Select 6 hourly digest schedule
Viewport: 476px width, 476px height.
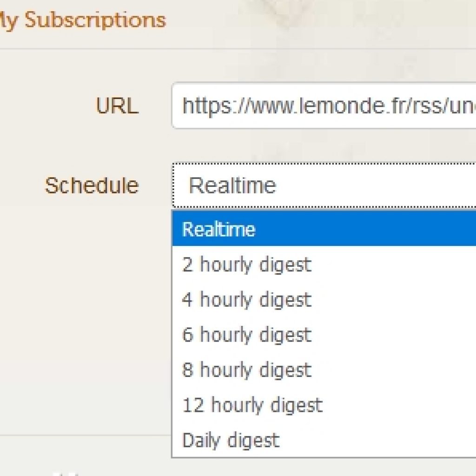point(246,335)
